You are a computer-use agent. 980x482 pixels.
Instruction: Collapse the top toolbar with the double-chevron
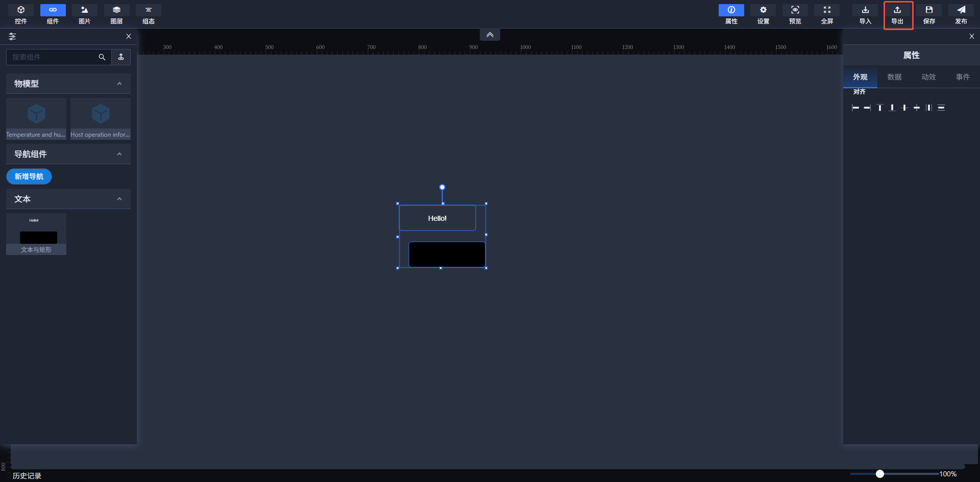tap(490, 35)
